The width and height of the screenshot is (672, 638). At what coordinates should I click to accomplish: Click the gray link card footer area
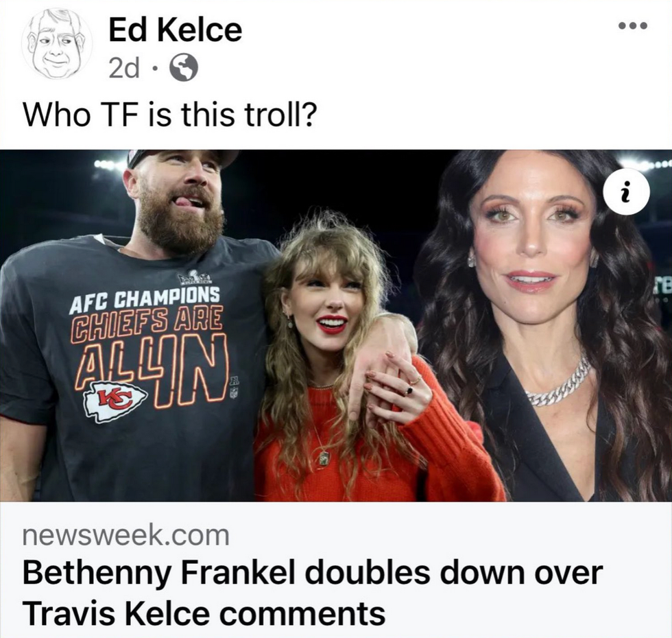336,570
